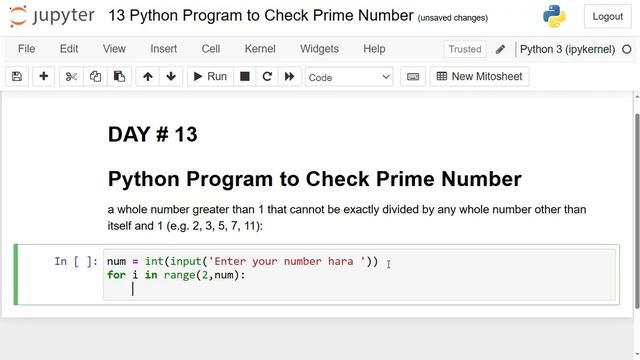Screen dimensions: 640x360
Task: Open the Help menu
Action: [374, 49]
